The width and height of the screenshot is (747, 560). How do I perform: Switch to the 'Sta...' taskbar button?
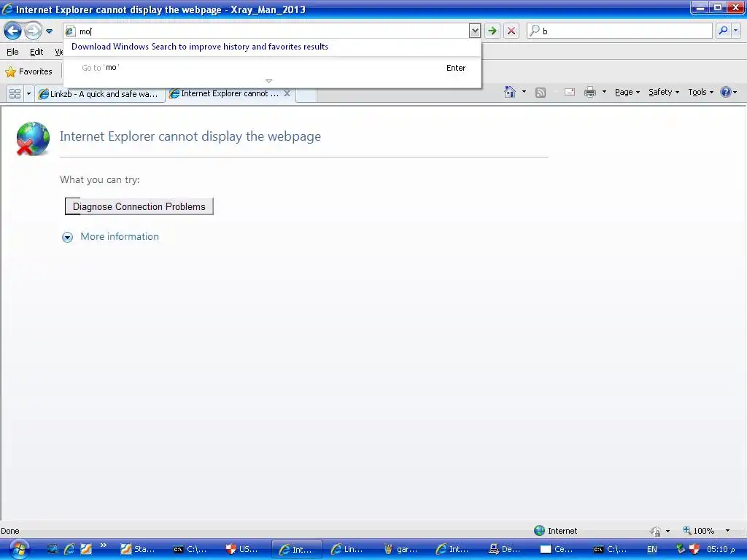(138, 549)
